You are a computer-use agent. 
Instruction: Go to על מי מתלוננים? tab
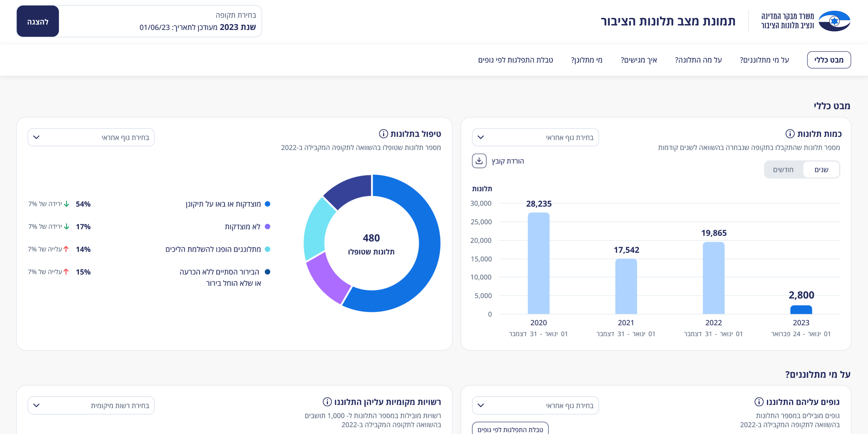[764, 60]
